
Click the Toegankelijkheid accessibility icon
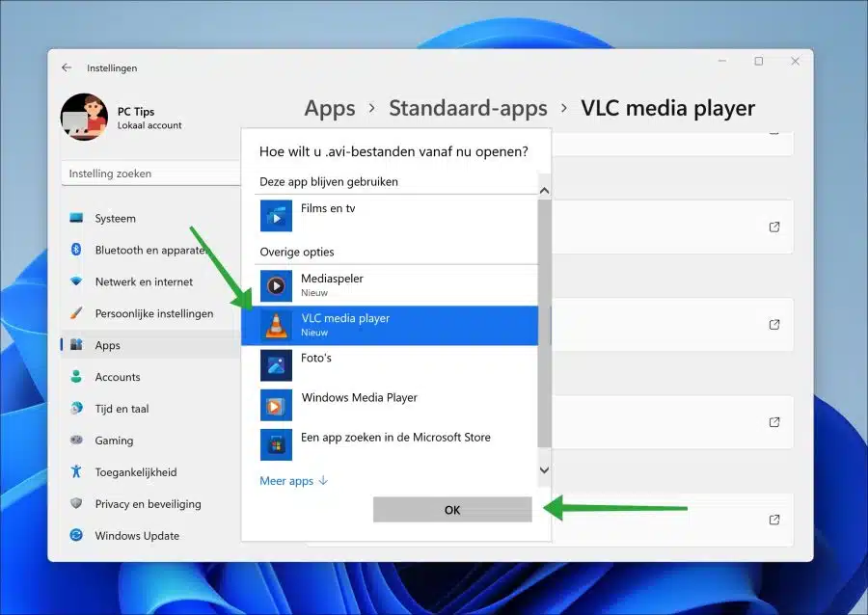[76, 471]
